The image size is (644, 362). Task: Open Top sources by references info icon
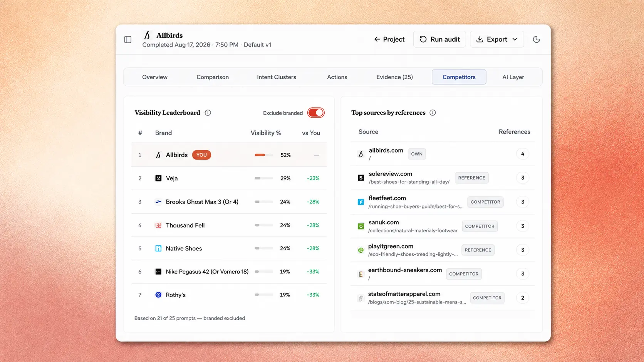click(x=433, y=113)
